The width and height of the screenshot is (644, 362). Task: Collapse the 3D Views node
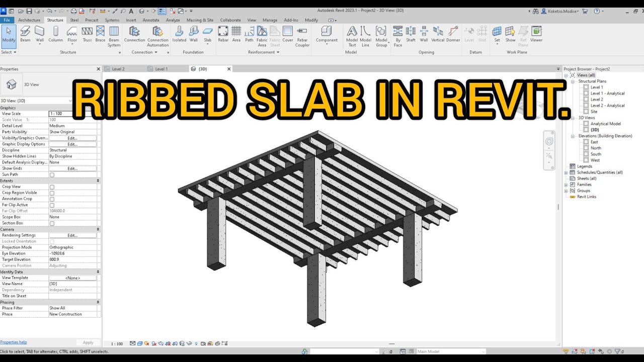pyautogui.click(x=573, y=118)
